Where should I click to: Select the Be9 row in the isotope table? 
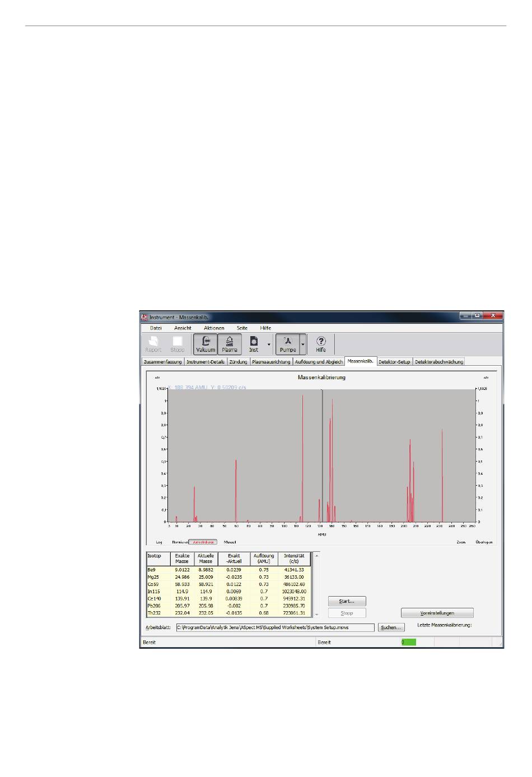pyautogui.click(x=228, y=570)
